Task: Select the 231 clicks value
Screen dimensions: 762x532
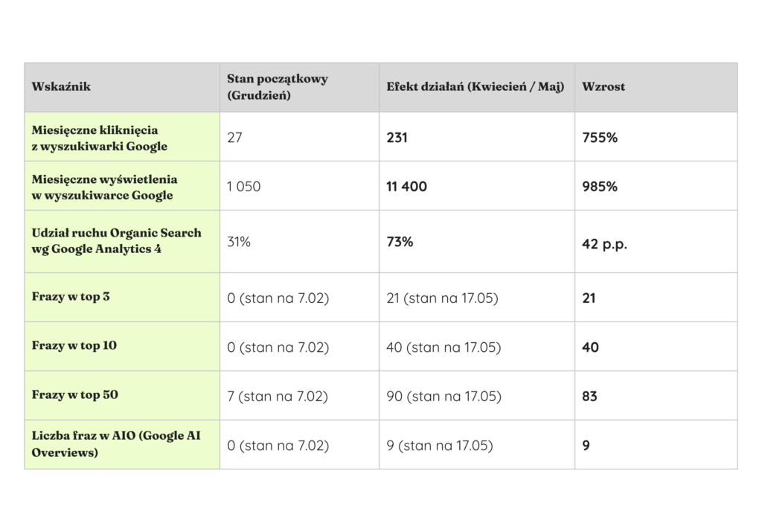Action: click(x=397, y=138)
